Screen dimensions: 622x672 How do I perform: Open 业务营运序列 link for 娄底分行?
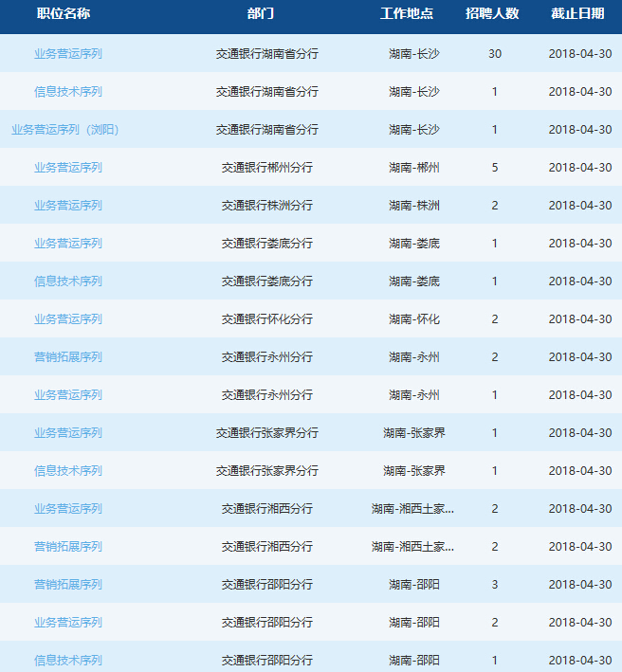click(x=68, y=244)
